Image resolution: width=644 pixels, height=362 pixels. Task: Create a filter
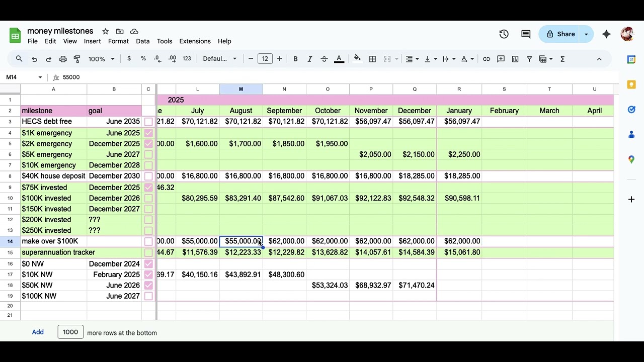coord(529,59)
